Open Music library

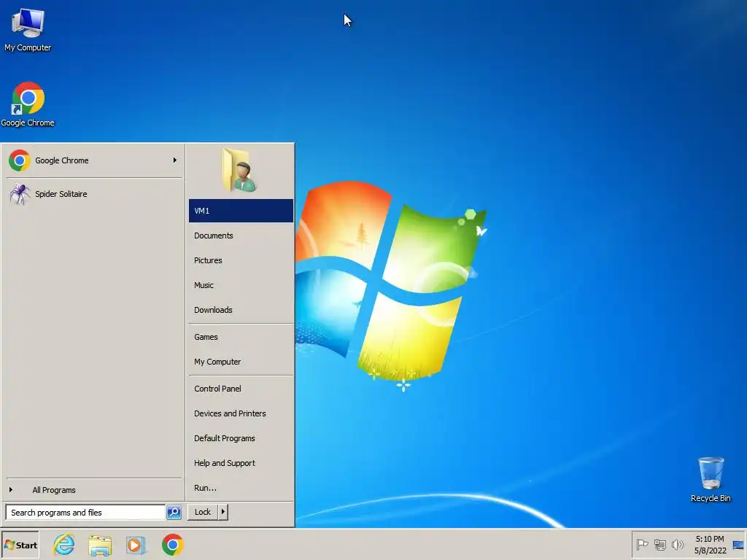[241, 285]
